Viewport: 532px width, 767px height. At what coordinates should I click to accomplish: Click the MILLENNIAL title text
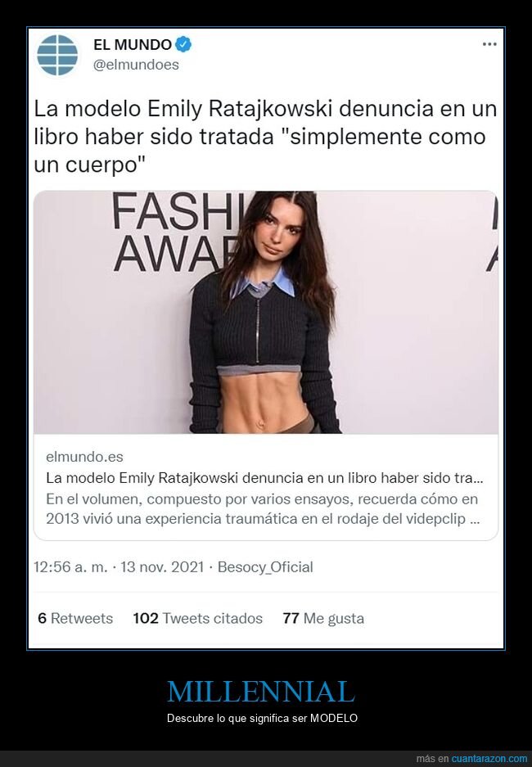[261, 692]
